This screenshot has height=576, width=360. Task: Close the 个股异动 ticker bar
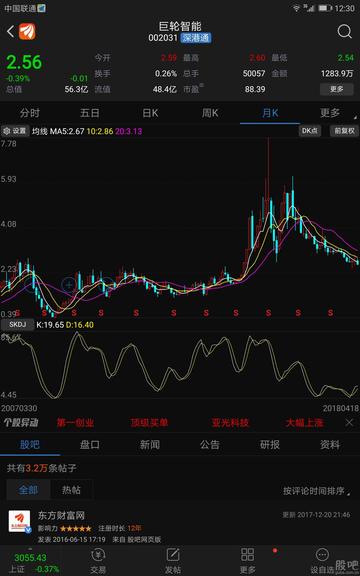(x=349, y=423)
